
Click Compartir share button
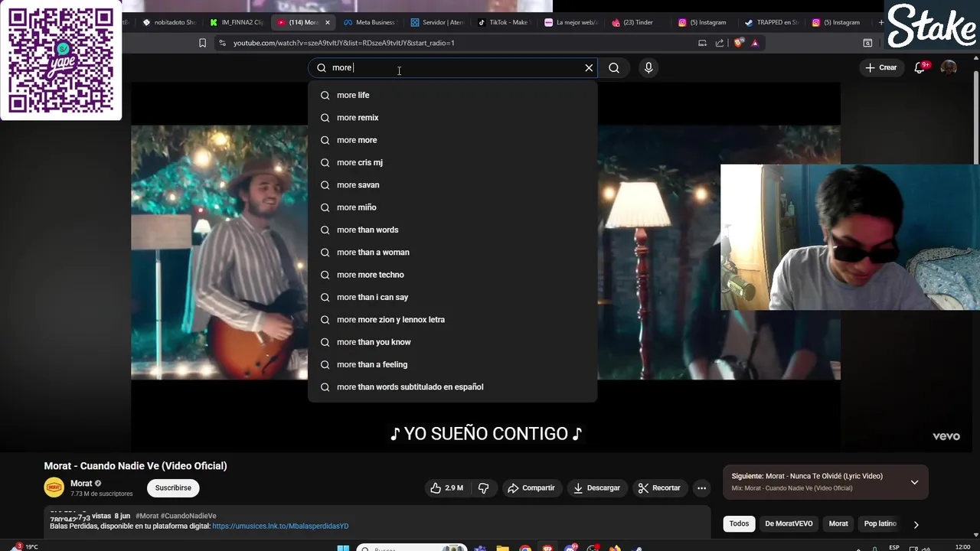pos(531,487)
